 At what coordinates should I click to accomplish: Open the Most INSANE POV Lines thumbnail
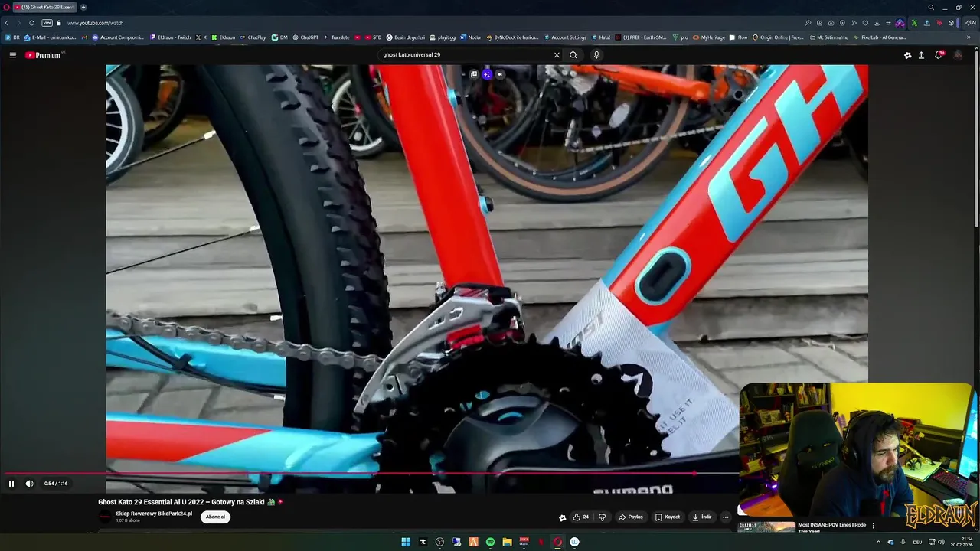[x=766, y=527]
